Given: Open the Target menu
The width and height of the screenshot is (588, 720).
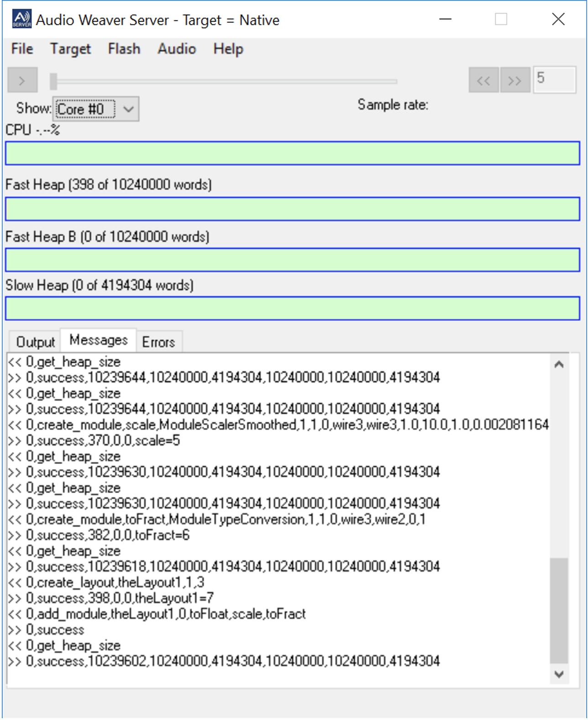Looking at the screenshot, I should click(70, 49).
